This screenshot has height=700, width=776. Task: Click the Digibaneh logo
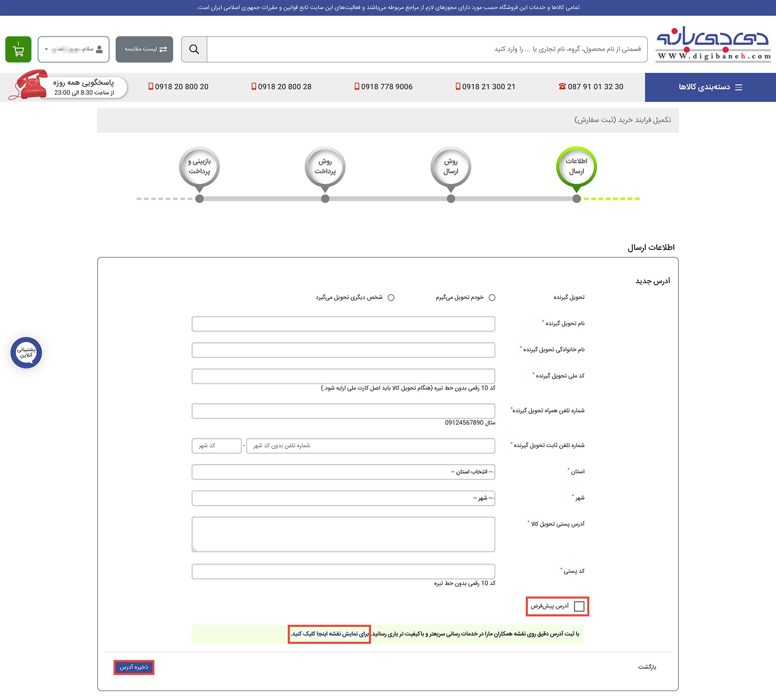click(x=713, y=44)
